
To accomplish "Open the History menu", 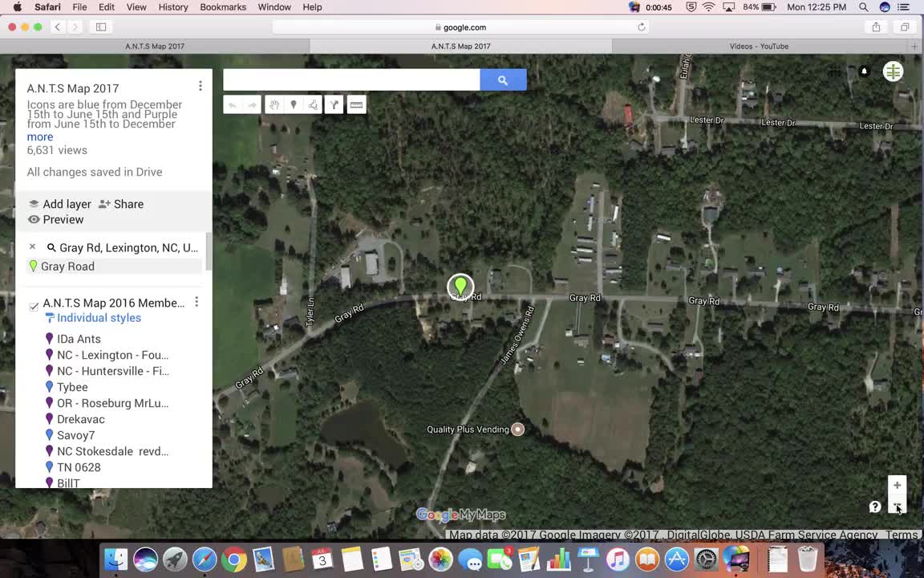I will (173, 7).
